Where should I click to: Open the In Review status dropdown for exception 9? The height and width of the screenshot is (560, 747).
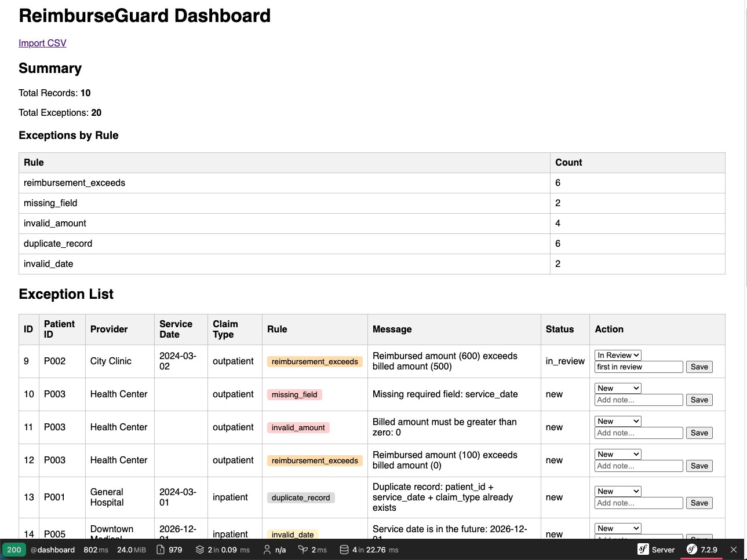click(617, 355)
